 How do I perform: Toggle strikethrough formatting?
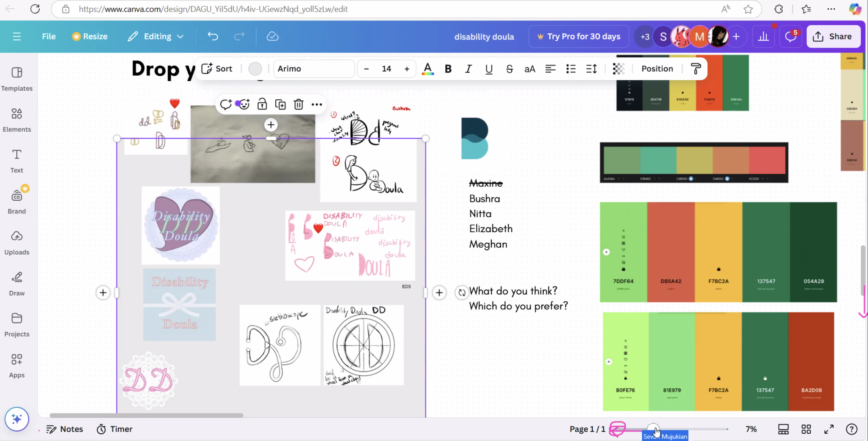[509, 69]
